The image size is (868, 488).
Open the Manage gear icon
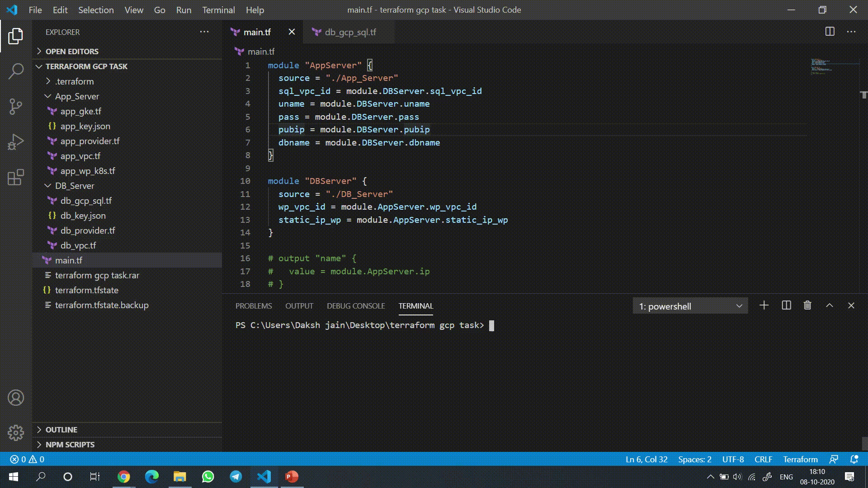pyautogui.click(x=16, y=432)
